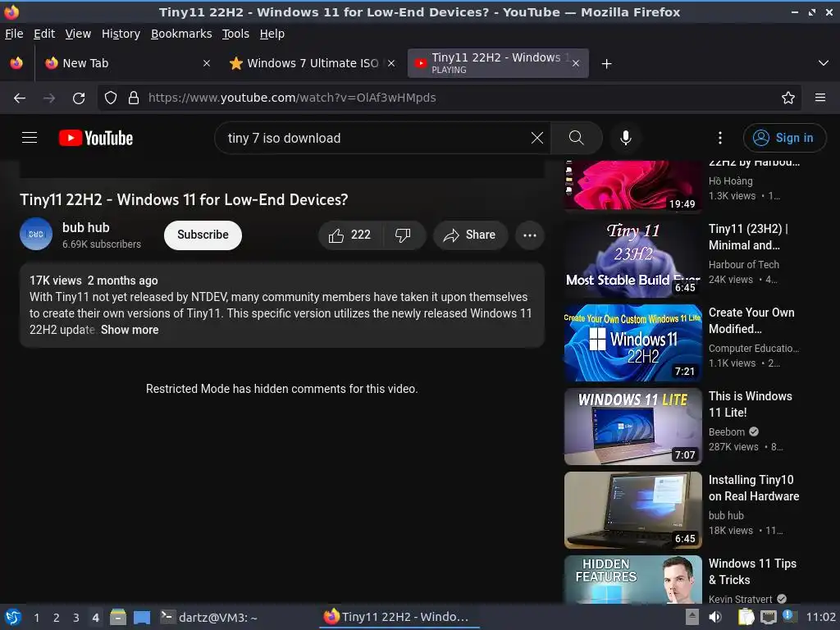Open the clipboard tray icon

coord(746,617)
